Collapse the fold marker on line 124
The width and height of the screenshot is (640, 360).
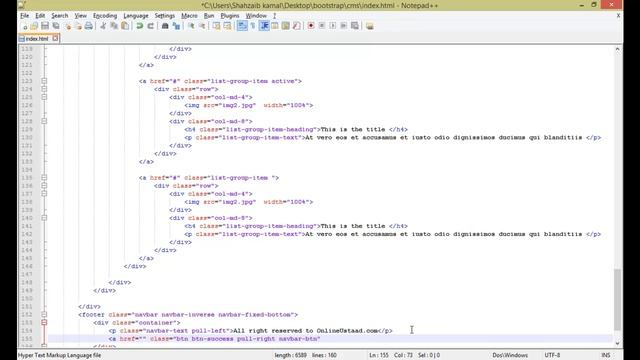44,89
